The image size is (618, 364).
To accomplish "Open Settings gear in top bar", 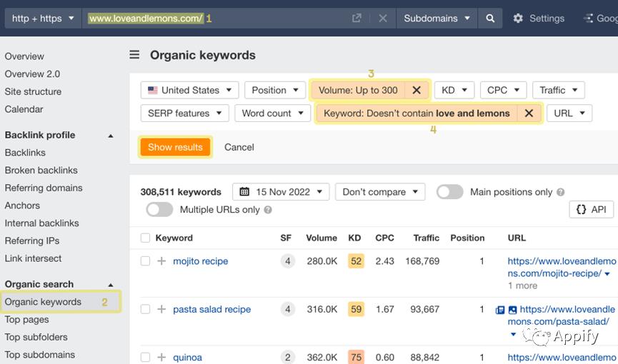I will [518, 19].
